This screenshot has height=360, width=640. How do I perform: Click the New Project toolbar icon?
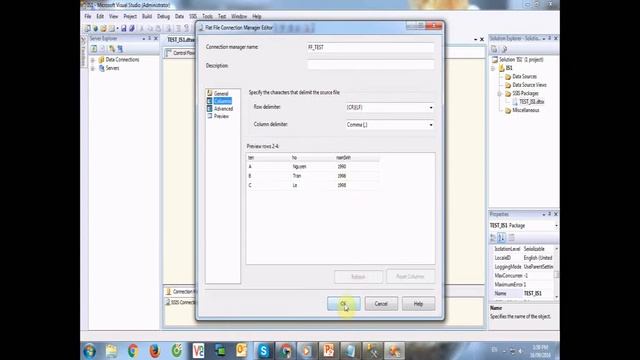[87, 28]
